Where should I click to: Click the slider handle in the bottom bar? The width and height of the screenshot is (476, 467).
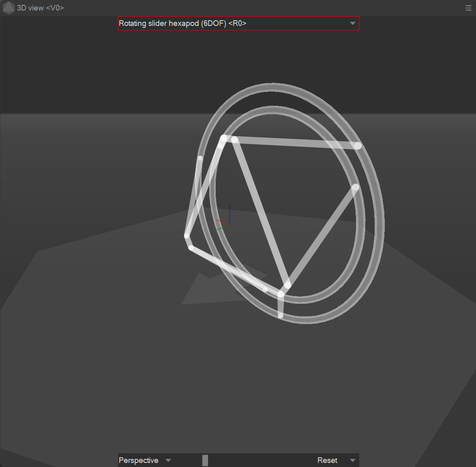[x=205, y=460]
